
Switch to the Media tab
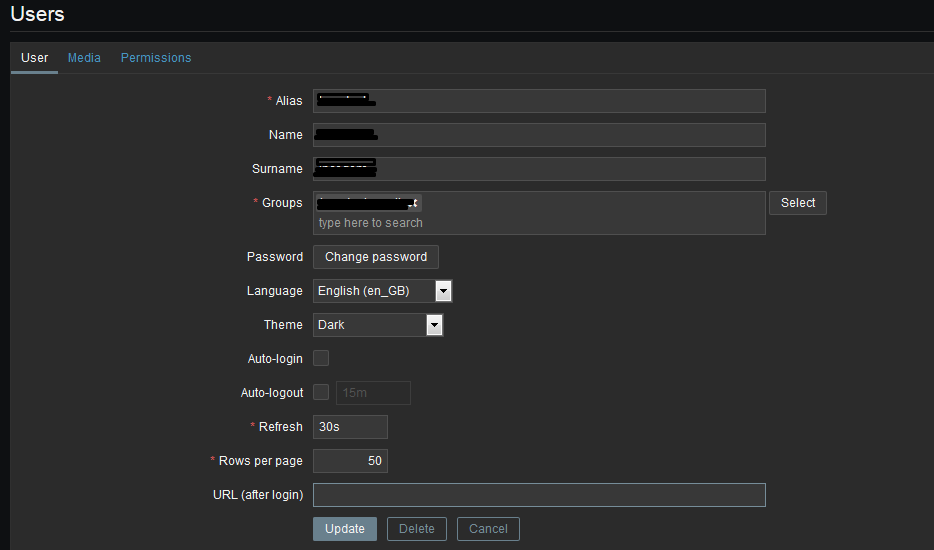click(x=84, y=58)
